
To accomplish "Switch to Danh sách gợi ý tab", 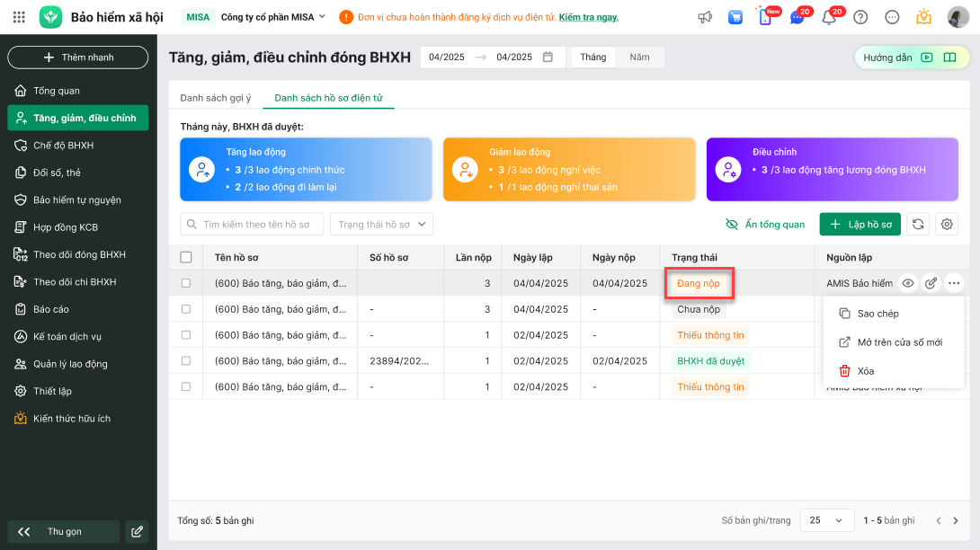I will (216, 97).
